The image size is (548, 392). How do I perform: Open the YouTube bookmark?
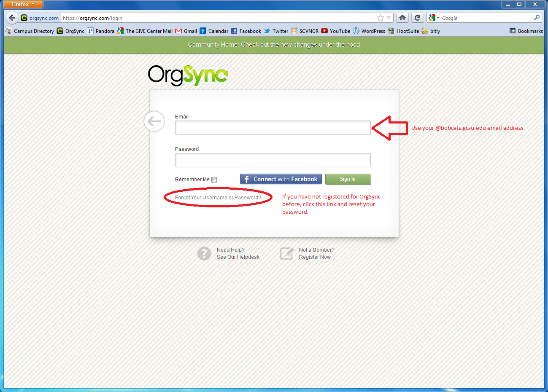(x=336, y=31)
